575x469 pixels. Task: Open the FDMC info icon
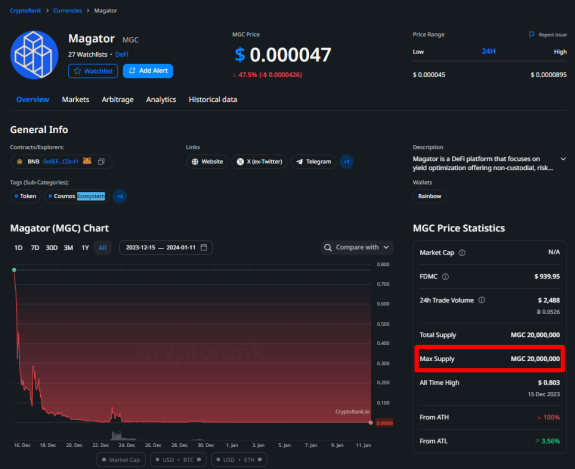point(445,276)
